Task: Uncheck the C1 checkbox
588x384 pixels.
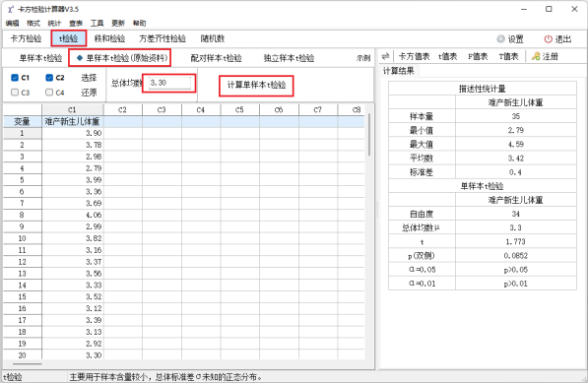Action: (15, 78)
